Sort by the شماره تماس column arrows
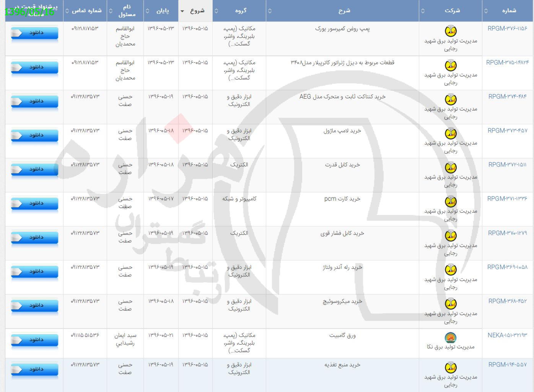Screen dimensions: 534x392 67,11
